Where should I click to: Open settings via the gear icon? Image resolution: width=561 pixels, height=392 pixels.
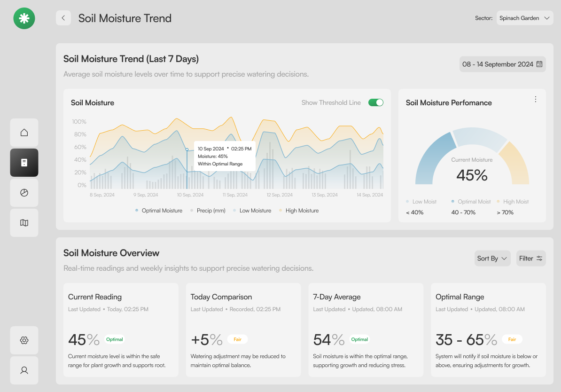[24, 340]
